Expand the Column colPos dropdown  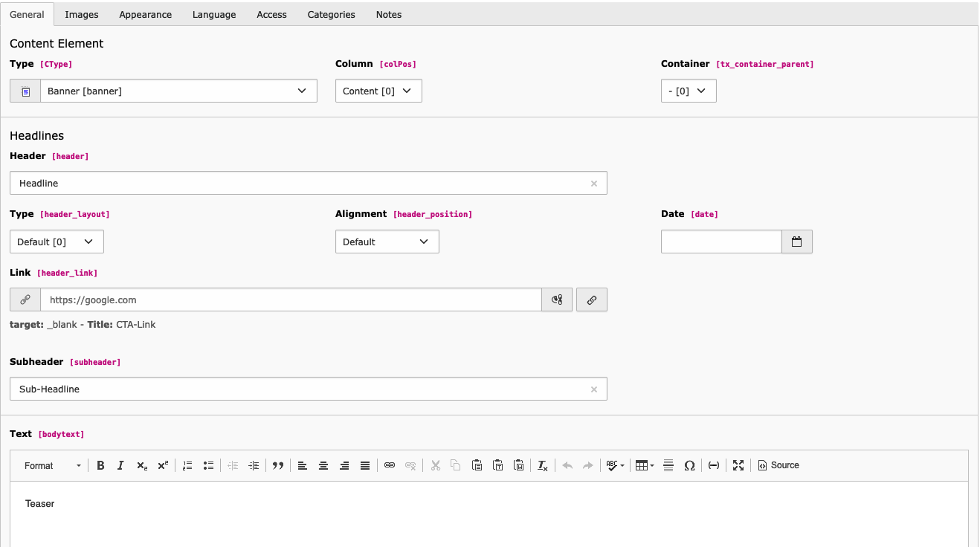pos(378,91)
